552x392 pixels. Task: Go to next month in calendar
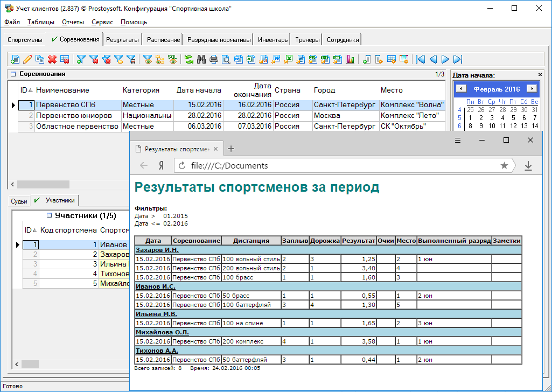click(532, 89)
